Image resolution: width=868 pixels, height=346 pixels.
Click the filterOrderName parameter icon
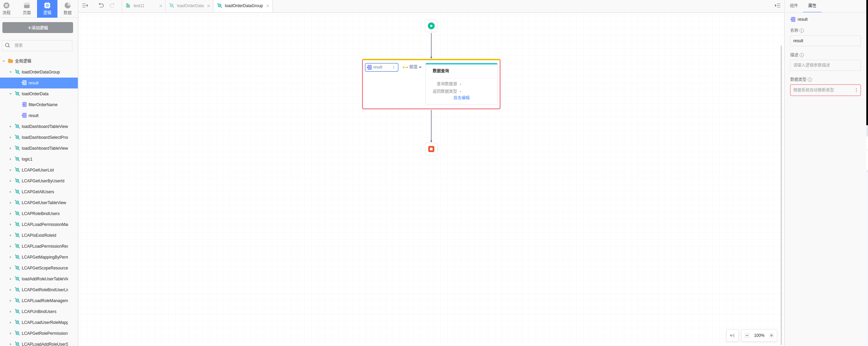point(24,104)
